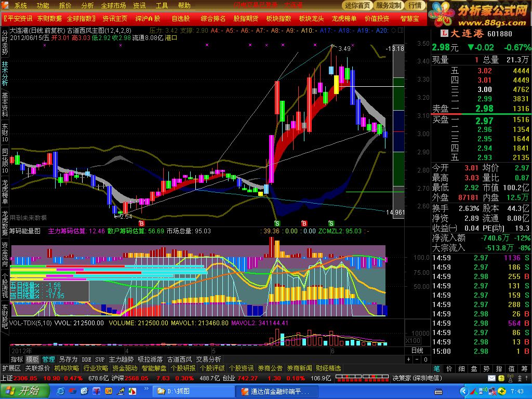Switch to the 资金流向 side tab
532x399 pixels.
point(5,254)
